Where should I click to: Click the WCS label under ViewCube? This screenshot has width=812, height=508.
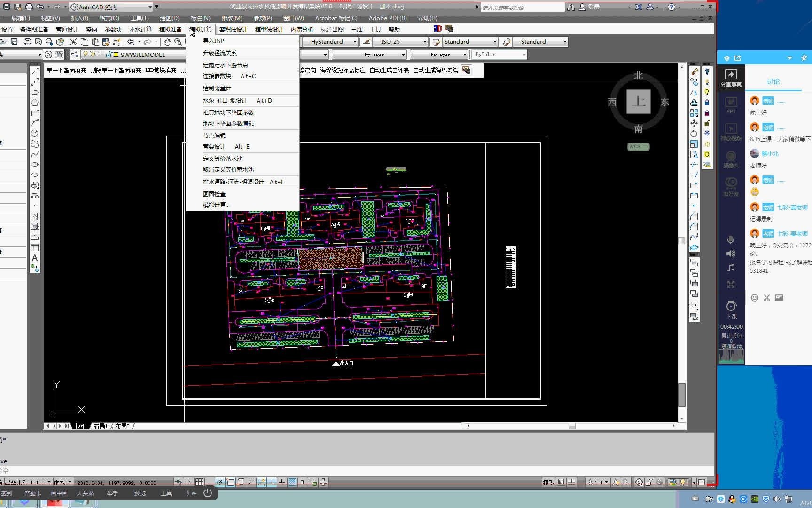[x=638, y=147]
